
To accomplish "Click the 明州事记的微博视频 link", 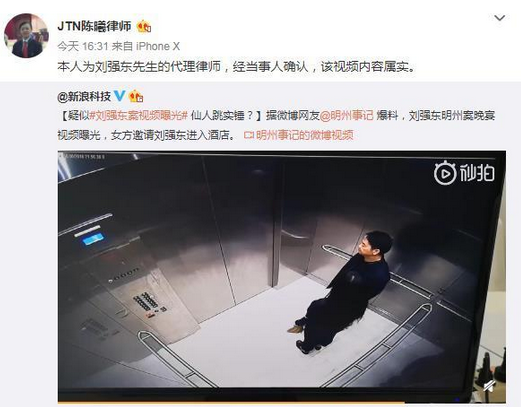I will tap(304, 135).
